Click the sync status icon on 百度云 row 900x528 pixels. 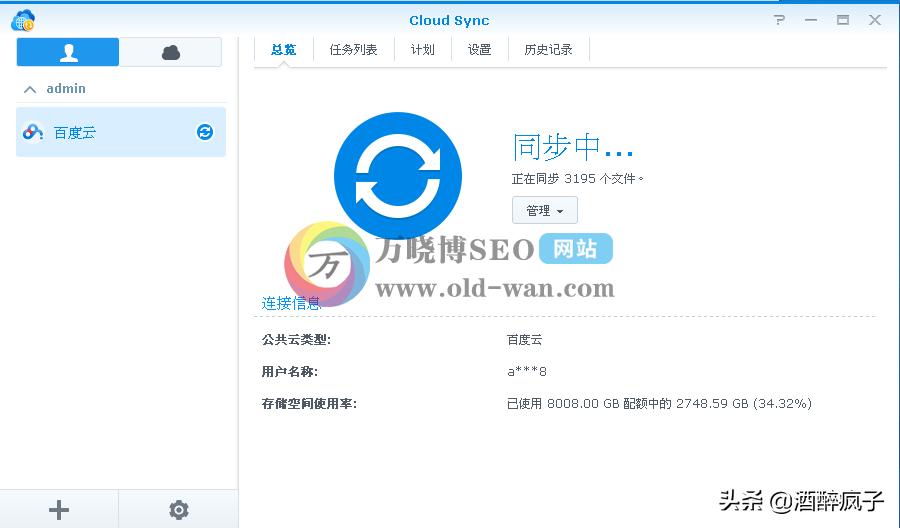point(205,132)
